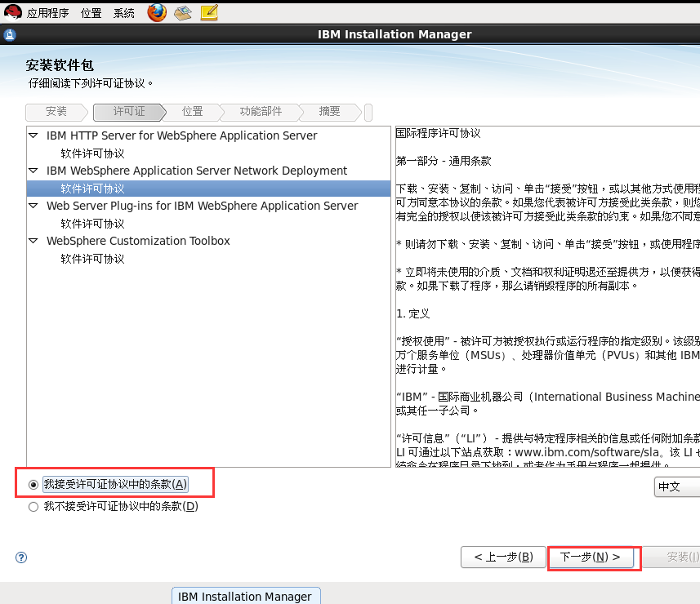
Task: Click the www.ibm.com/software/sla URL text
Action: (586, 452)
